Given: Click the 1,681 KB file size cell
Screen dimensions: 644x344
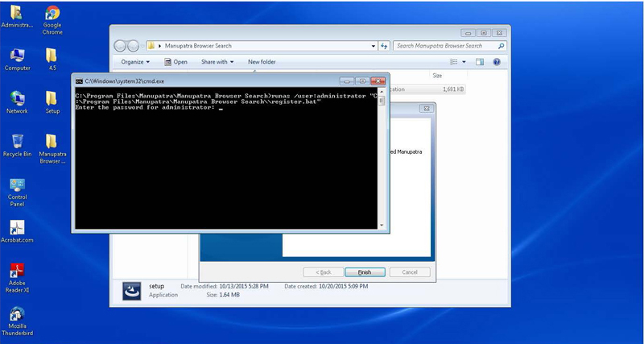Looking at the screenshot, I should [453, 89].
